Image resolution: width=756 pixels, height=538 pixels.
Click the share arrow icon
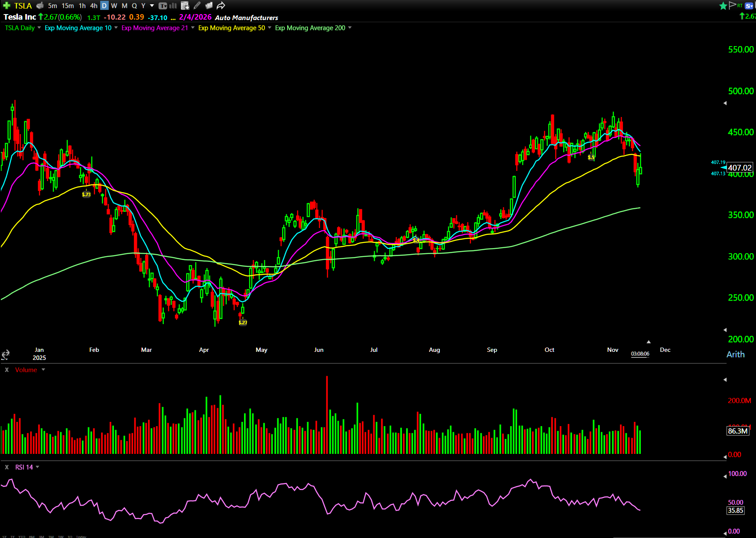pos(221,6)
